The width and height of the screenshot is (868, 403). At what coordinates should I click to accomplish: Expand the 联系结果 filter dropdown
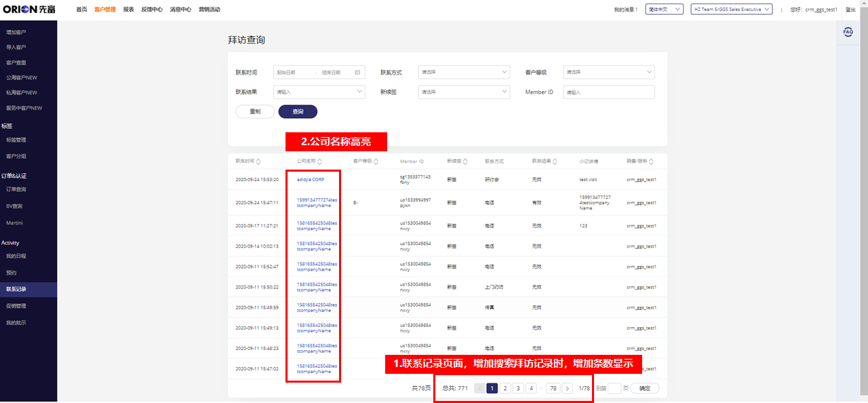point(319,92)
